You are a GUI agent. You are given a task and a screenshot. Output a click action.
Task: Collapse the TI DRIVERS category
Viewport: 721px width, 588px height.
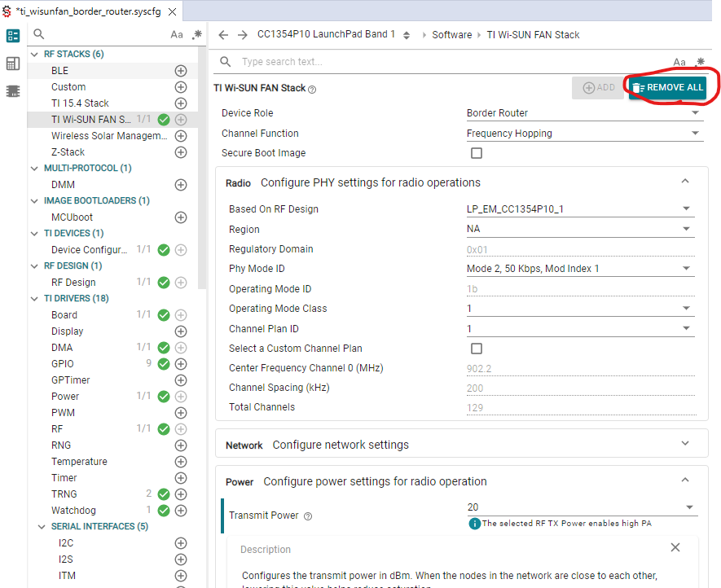click(34, 299)
